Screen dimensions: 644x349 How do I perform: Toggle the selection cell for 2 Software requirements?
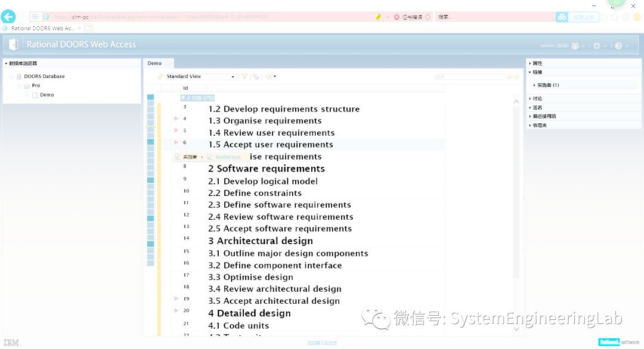pyautogui.click(x=150, y=169)
